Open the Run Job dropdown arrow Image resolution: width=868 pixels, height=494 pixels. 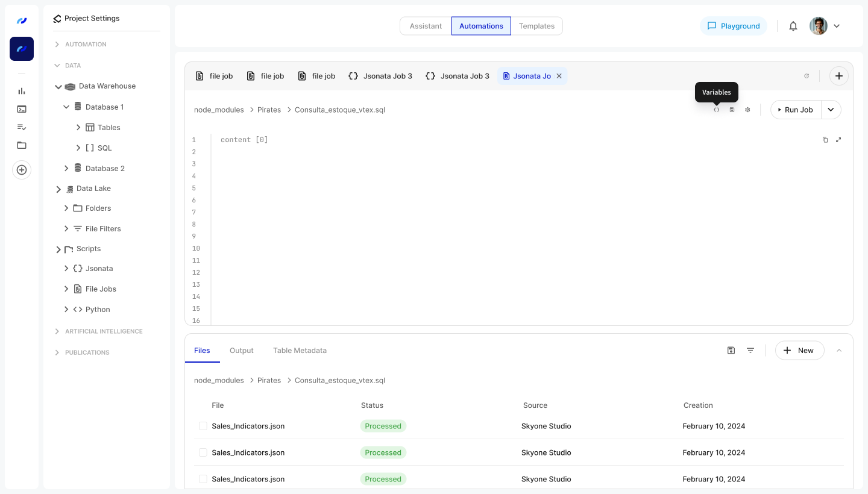click(831, 110)
